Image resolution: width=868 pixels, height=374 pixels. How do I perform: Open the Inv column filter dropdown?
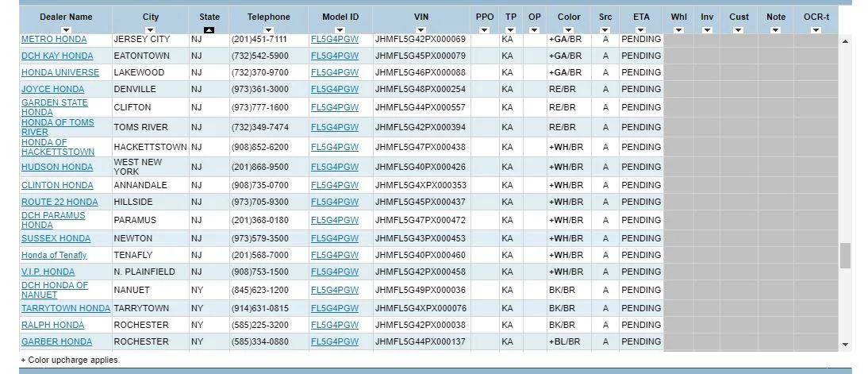707,30
